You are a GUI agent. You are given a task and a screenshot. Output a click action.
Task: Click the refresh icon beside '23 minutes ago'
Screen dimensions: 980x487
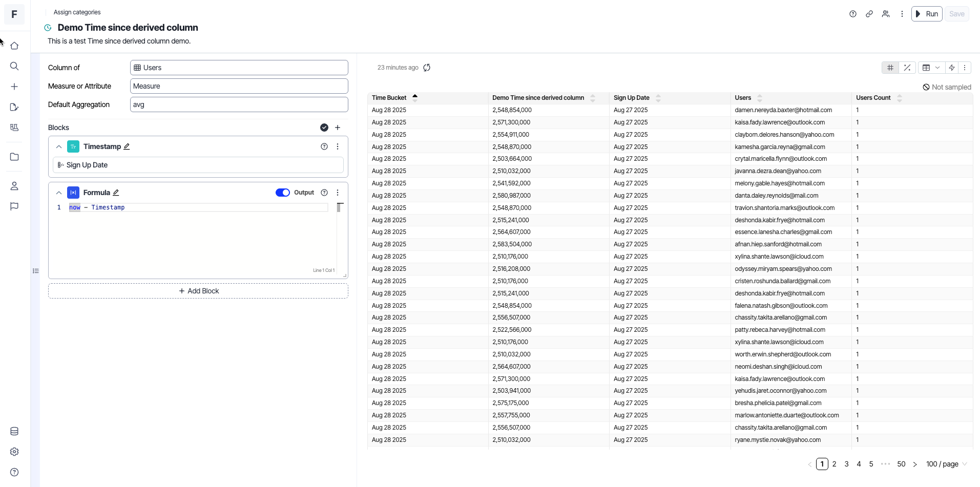[x=427, y=68]
